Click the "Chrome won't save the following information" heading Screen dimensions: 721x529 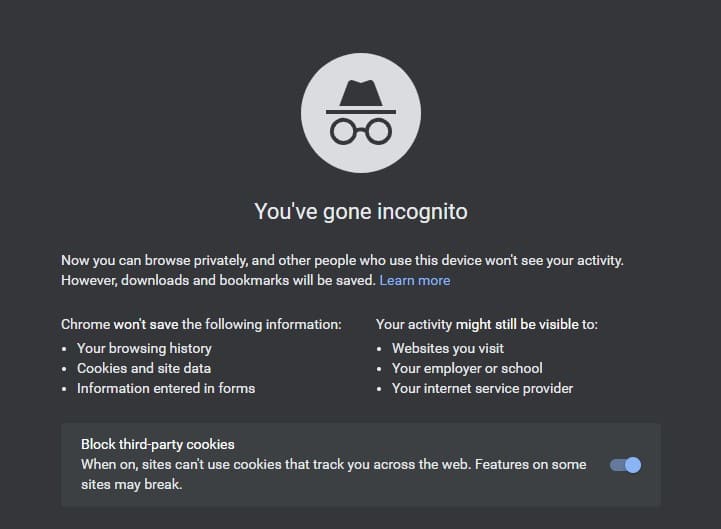tap(201, 325)
